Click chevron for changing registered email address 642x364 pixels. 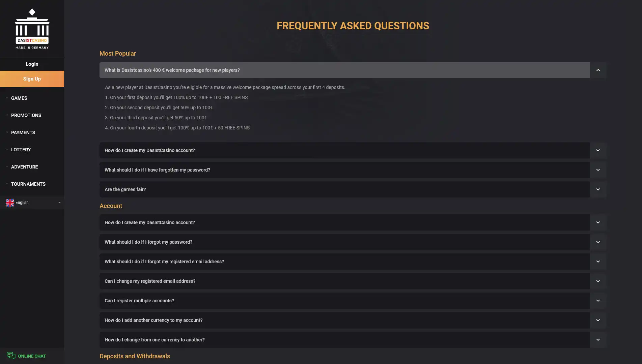point(598,281)
